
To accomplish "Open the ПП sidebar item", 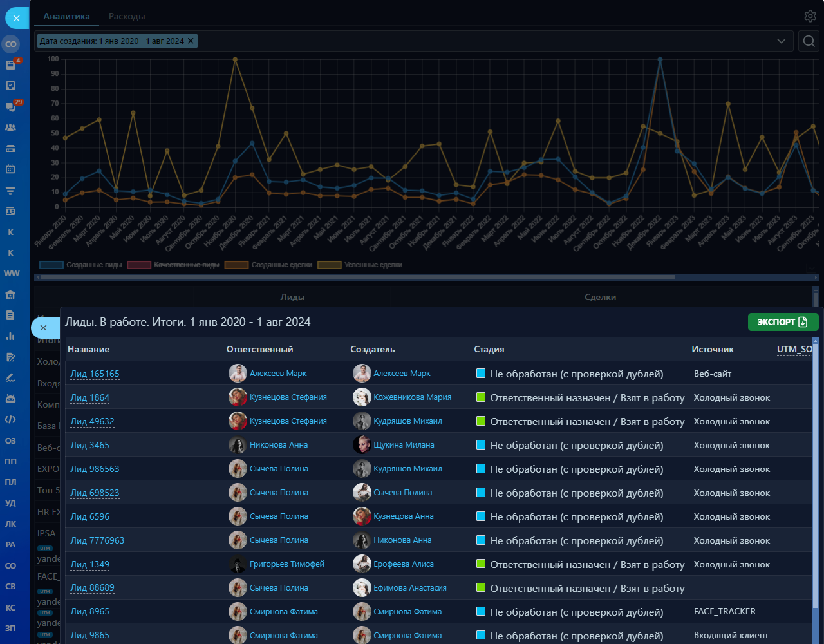I will (x=10, y=462).
